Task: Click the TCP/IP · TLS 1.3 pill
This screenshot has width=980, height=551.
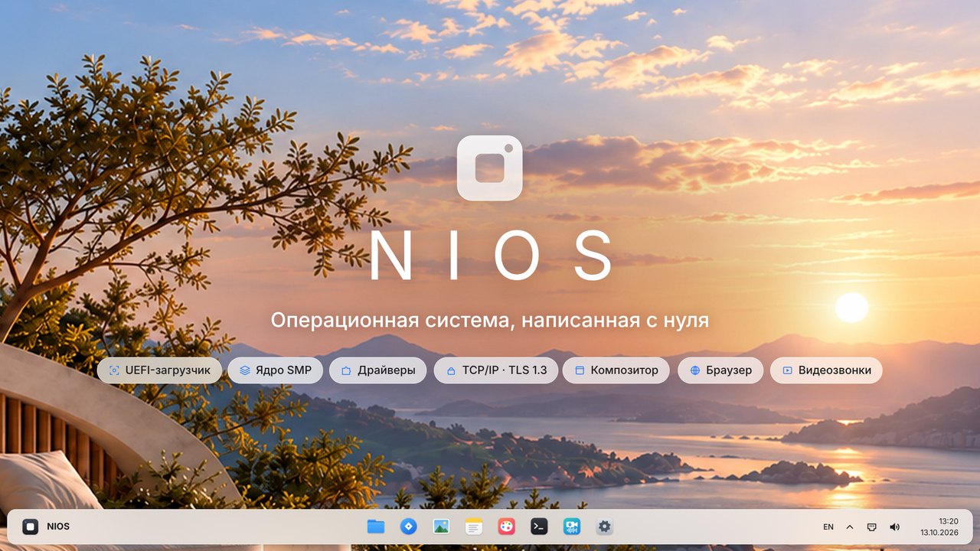Action: click(496, 370)
